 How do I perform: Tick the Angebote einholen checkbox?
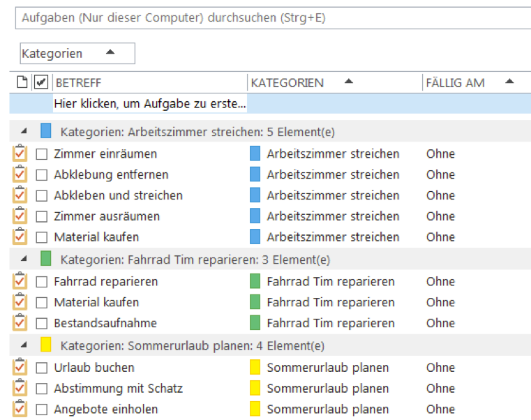[x=42, y=410]
